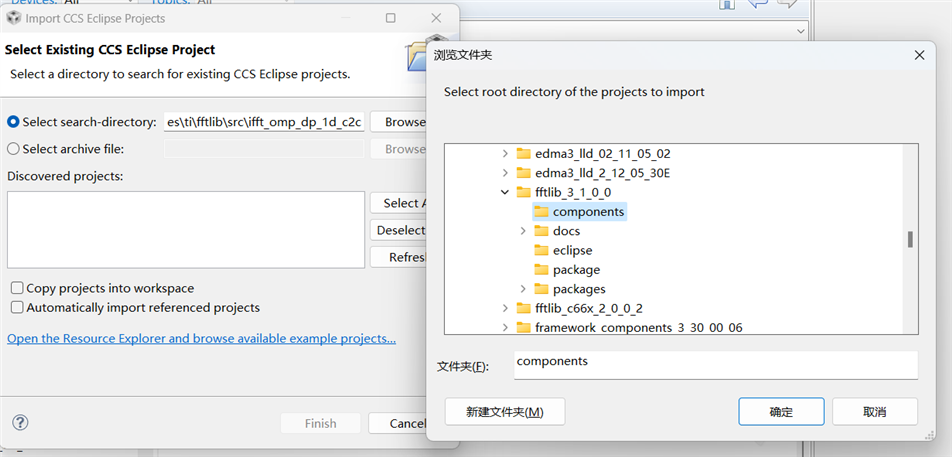Click the edma3_lld_02_11_05_02 folder icon
Screen dimensions: 952x457
point(523,154)
